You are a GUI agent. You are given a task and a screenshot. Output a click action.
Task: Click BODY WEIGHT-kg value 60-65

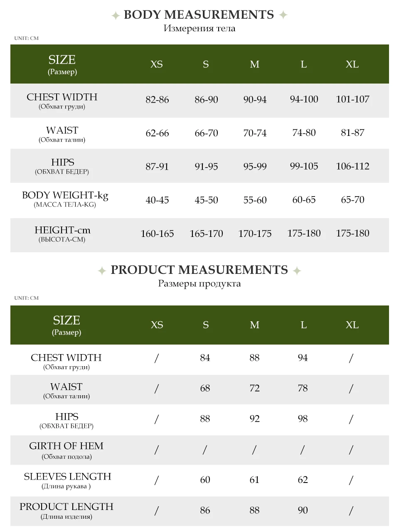(304, 200)
